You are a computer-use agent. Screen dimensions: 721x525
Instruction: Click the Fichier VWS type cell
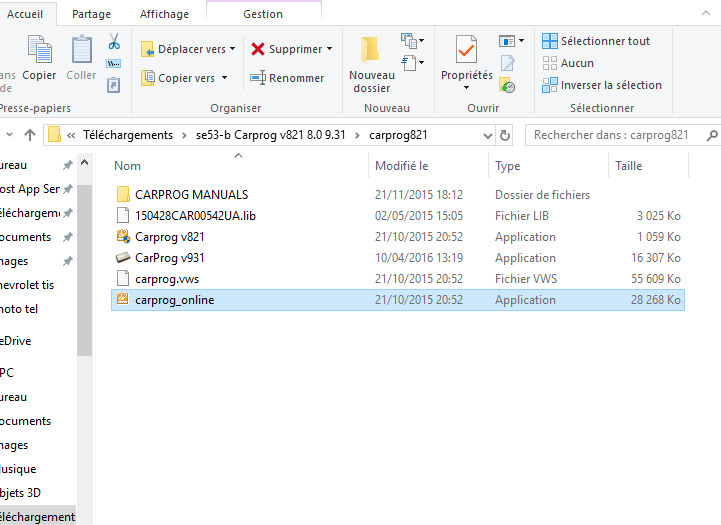pos(526,279)
